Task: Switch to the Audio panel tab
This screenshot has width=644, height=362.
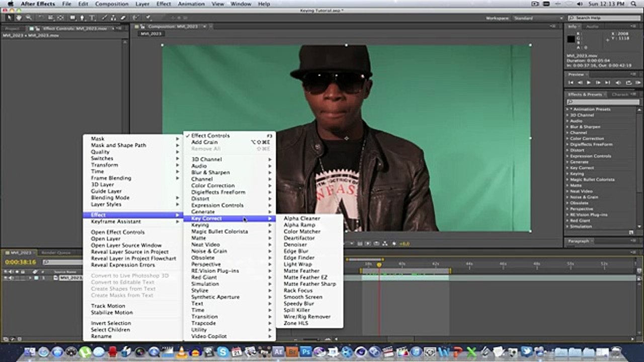Action: click(x=592, y=27)
